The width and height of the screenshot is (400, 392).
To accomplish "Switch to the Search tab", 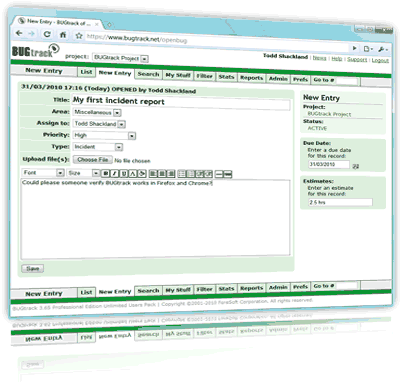I will click(148, 74).
